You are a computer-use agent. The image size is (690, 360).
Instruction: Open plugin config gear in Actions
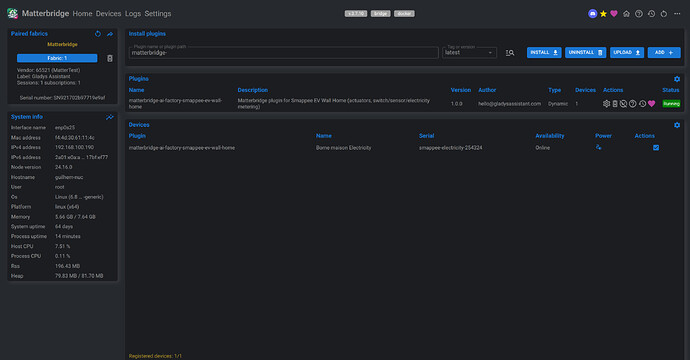[606, 104]
